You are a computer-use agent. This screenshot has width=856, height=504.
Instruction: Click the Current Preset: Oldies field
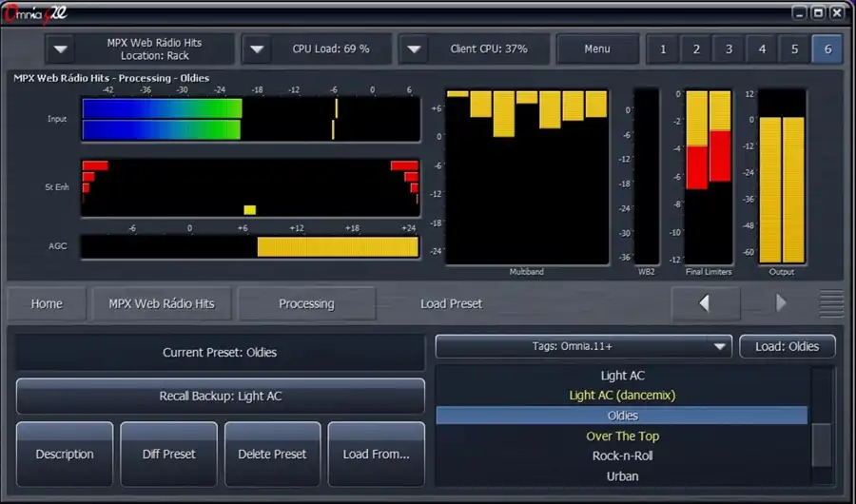[220, 353]
